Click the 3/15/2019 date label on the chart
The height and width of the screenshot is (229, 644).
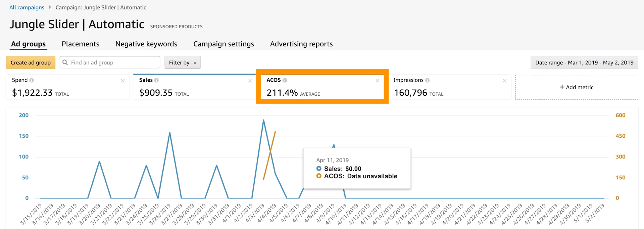[31, 214]
